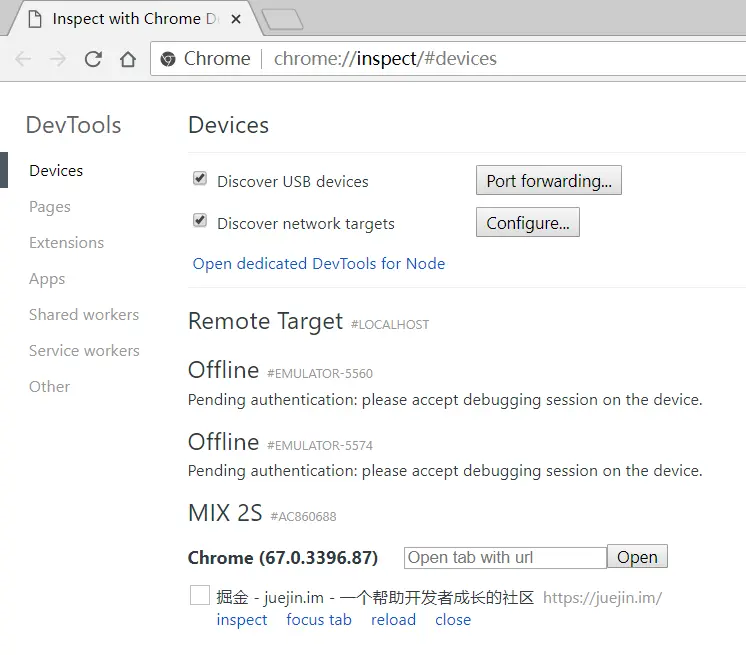Click the Chrome logo in address bar

[167, 59]
